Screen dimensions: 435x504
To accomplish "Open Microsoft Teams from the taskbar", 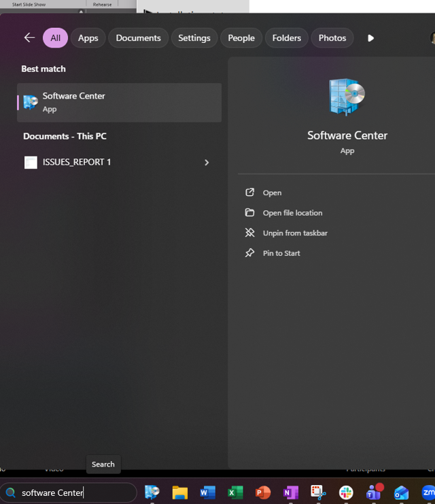I will [374, 492].
